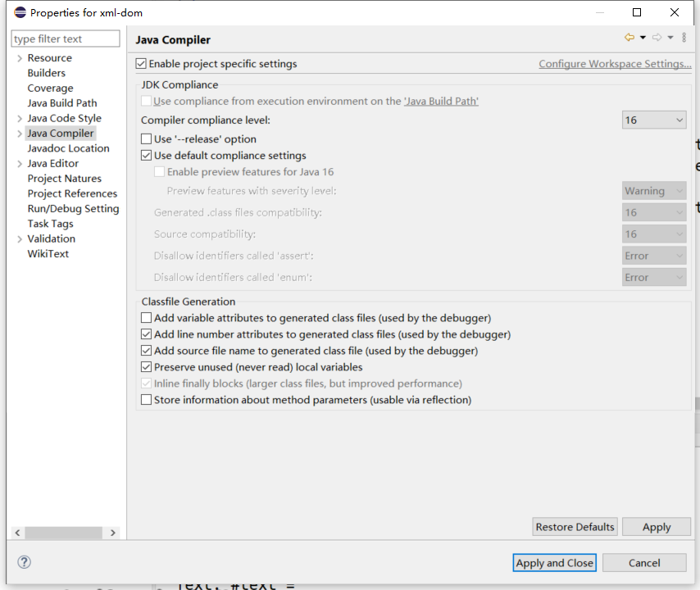The image size is (700, 590).
Task: Open Task Tags page
Action: pyautogui.click(x=51, y=224)
